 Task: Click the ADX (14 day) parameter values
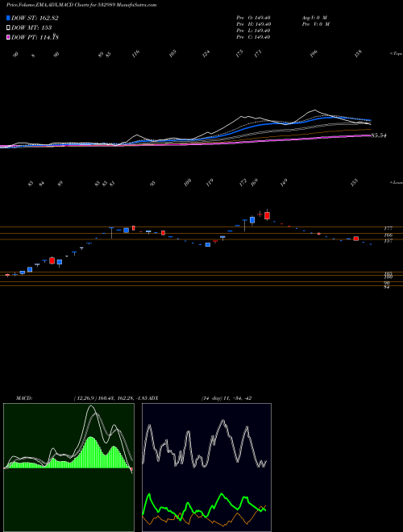226,398
